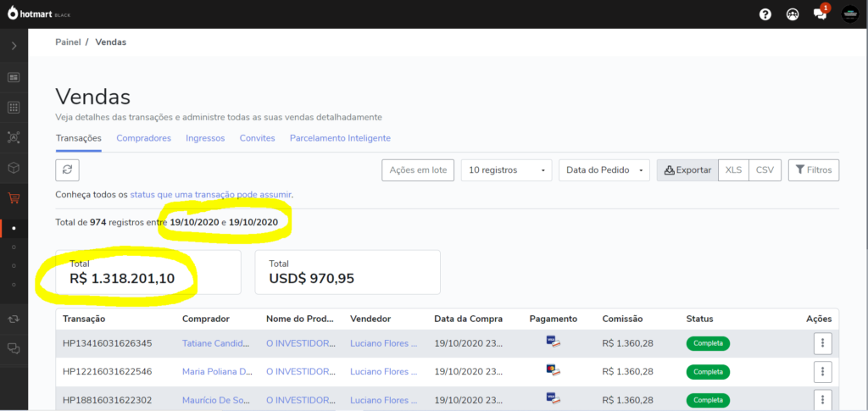Open the sales cart sidebar icon
Screen dimensions: 868x411
coord(14,198)
